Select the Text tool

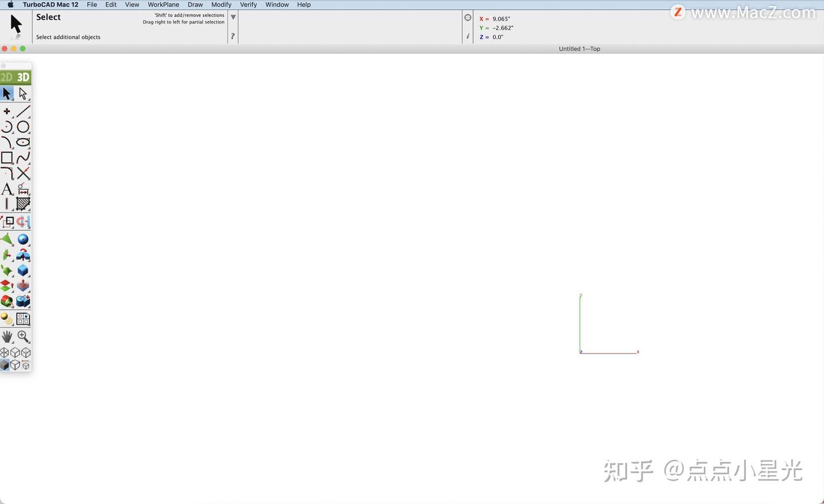coord(7,189)
